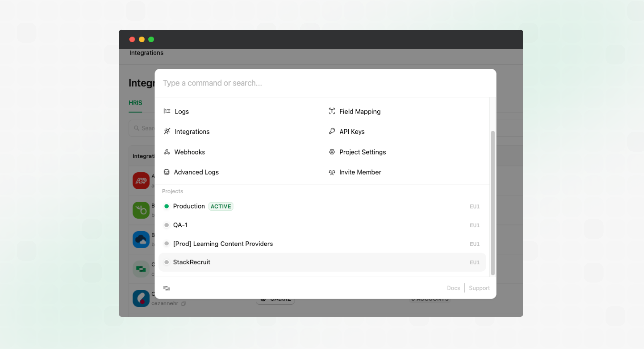Click the Webhooks icon
The width and height of the screenshot is (644, 349).
pos(167,152)
